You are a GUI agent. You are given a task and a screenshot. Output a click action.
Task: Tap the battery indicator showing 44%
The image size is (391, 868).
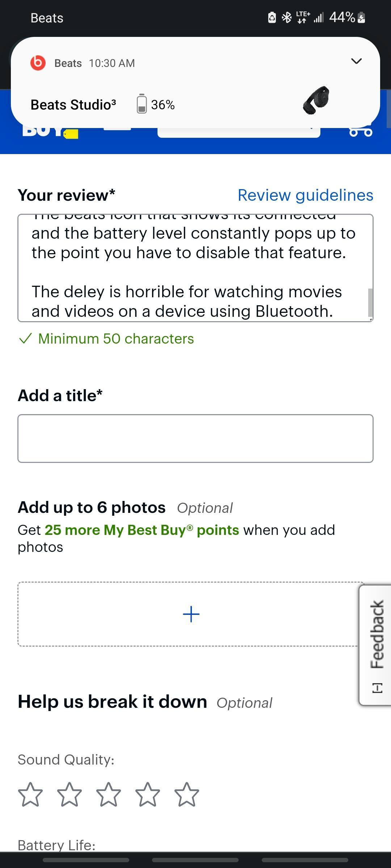(x=342, y=17)
